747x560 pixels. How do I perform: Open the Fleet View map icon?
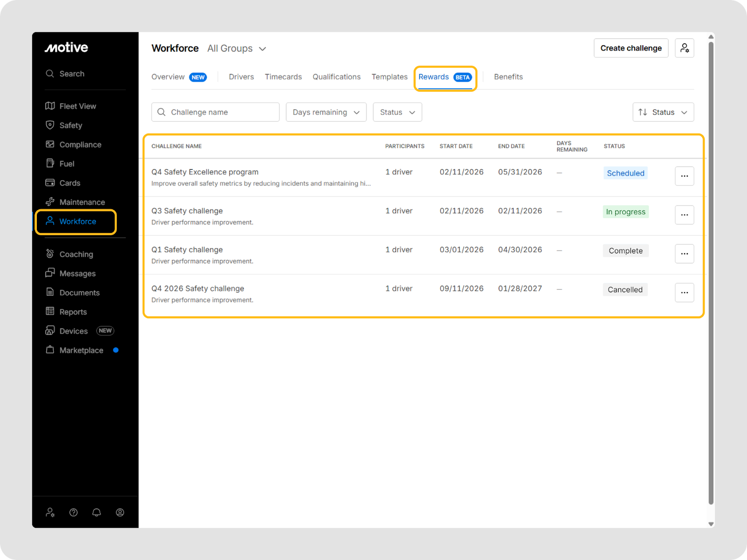[x=50, y=106]
